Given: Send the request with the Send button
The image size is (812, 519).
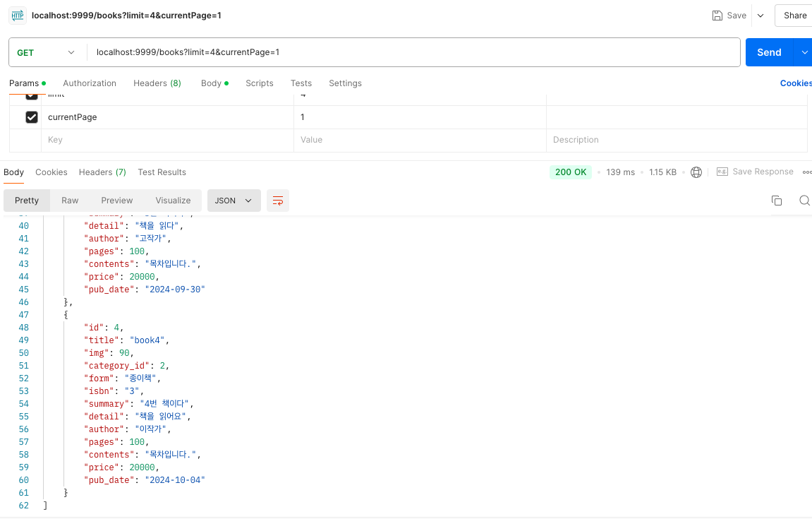Looking at the screenshot, I should coord(769,52).
